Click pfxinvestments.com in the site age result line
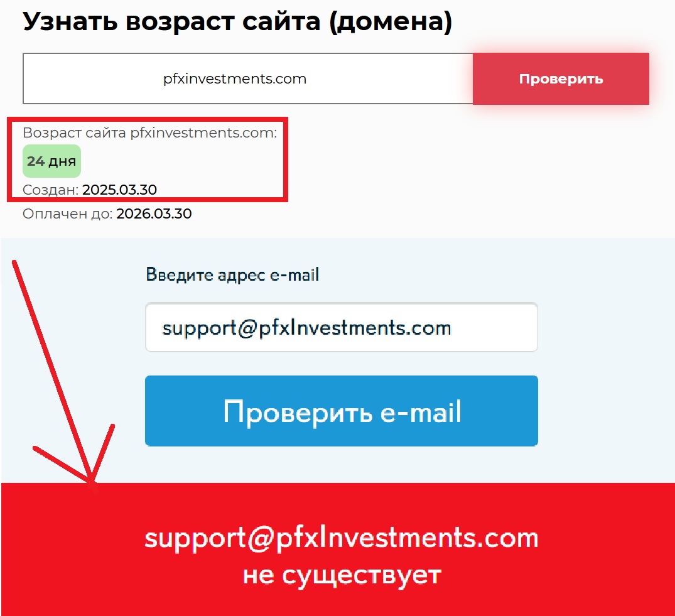Image resolution: width=675 pixels, height=616 pixels. point(202,132)
